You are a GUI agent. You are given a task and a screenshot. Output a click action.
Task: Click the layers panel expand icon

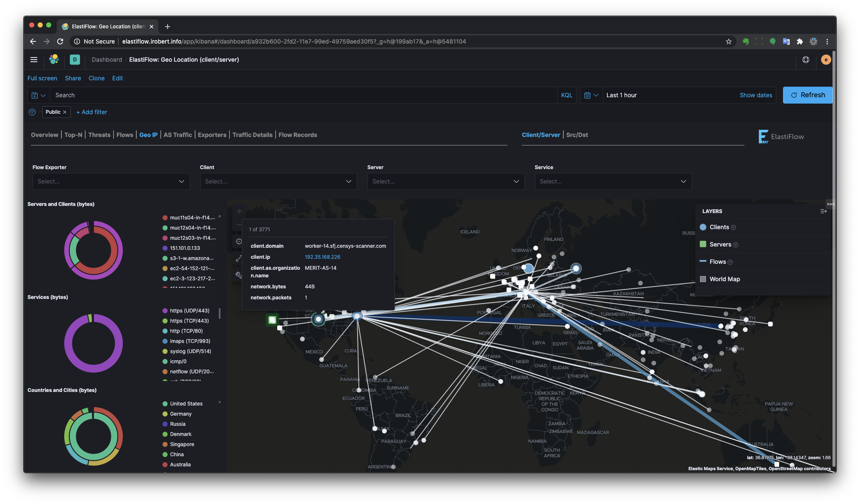(x=823, y=211)
